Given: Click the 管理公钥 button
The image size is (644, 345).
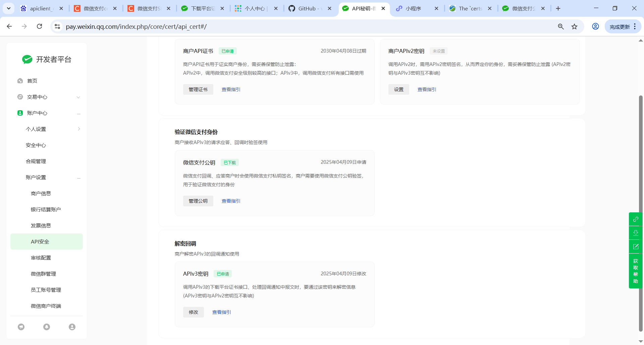Looking at the screenshot, I should pyautogui.click(x=198, y=201).
